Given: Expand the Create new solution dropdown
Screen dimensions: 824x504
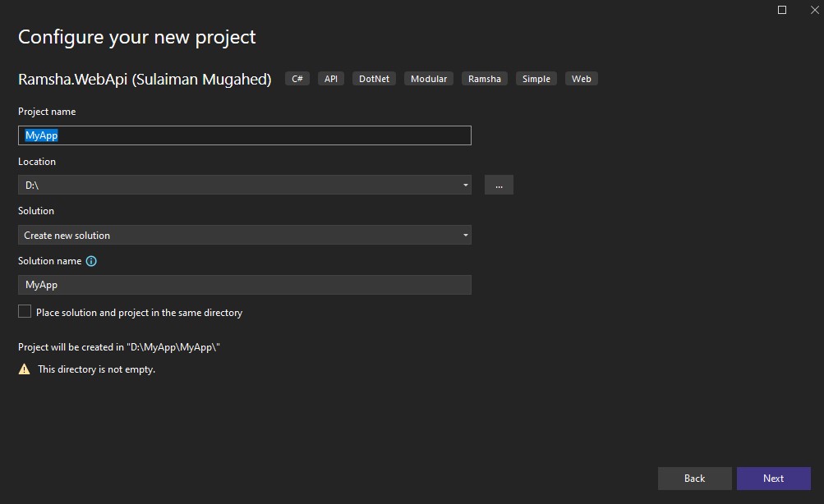Looking at the screenshot, I should [244, 235].
